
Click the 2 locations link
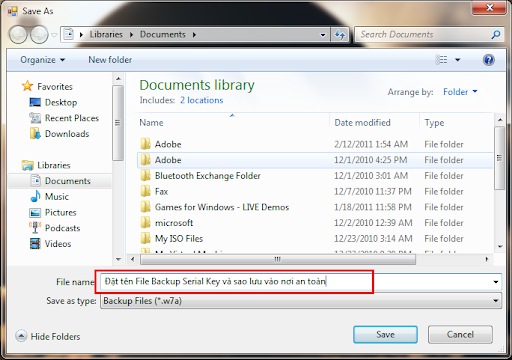point(202,100)
